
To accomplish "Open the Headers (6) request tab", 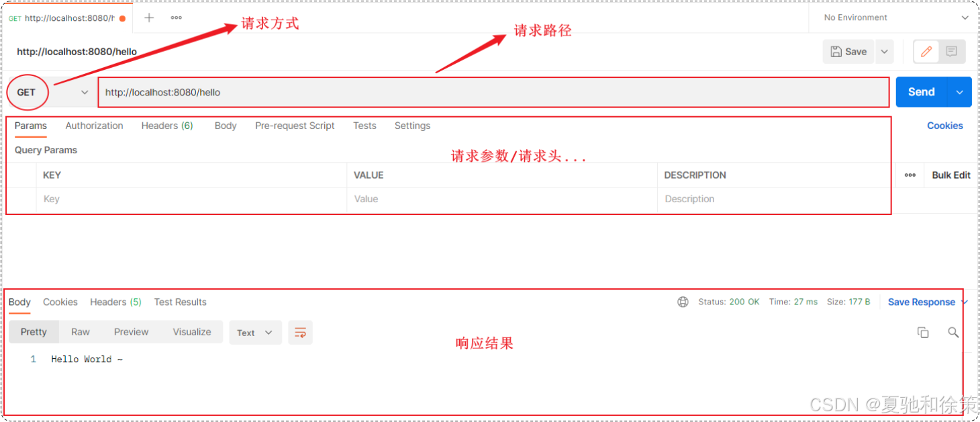I will [x=166, y=126].
